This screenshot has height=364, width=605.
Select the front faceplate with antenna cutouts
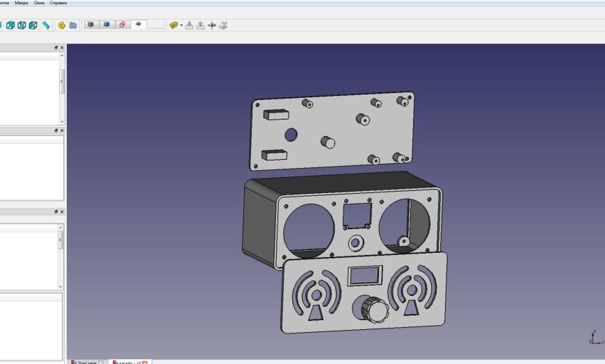coord(363,292)
